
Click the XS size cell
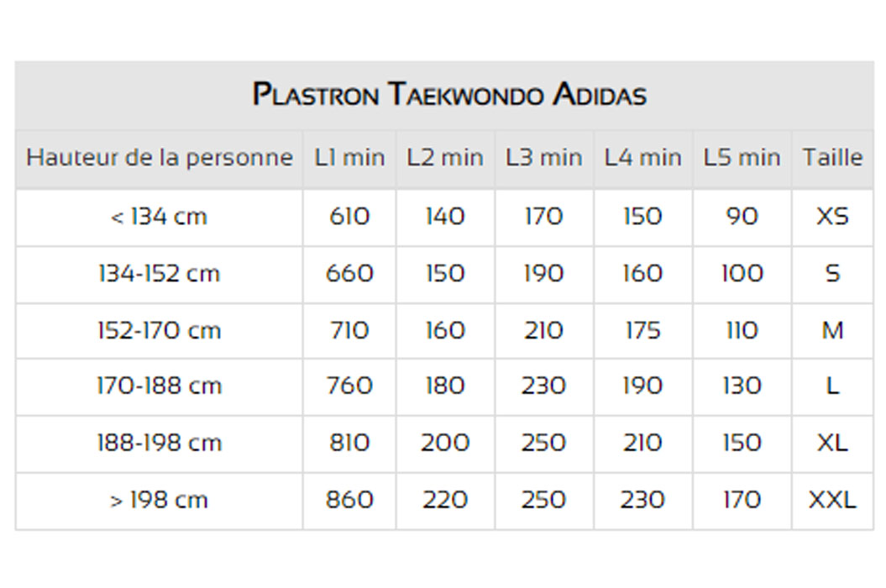tap(833, 217)
